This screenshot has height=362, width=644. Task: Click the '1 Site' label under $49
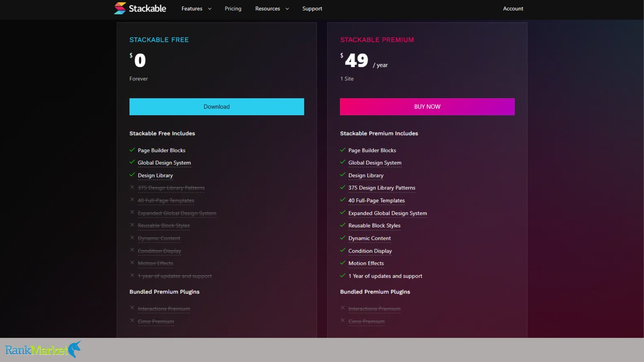[347, 79]
